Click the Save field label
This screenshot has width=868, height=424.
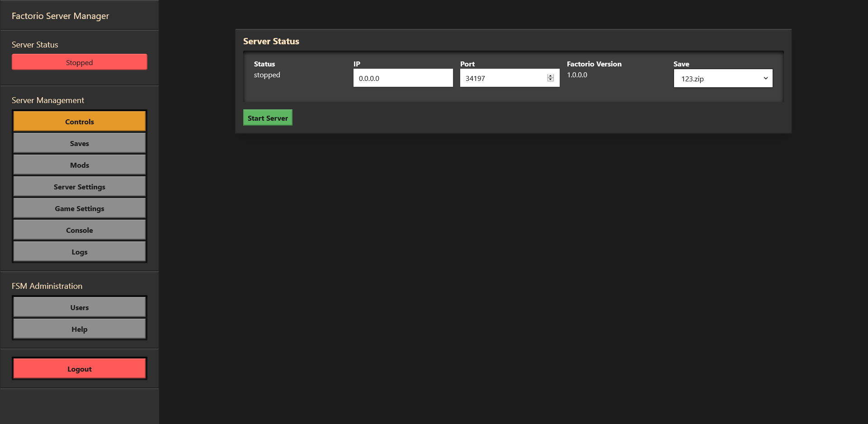coord(681,64)
